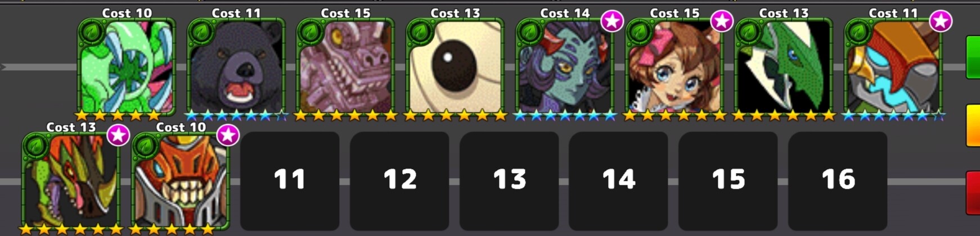Select the black bear card
The width and height of the screenshot is (980, 236).
coord(236,66)
